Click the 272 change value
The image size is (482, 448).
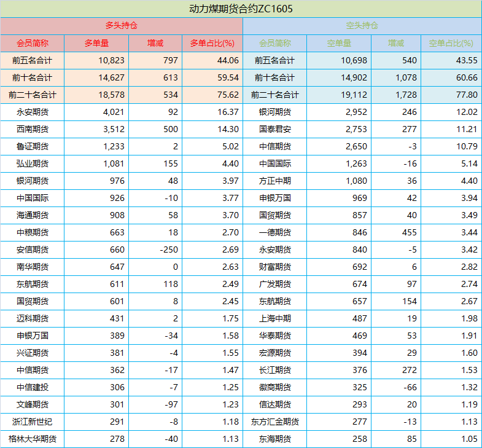coord(410,371)
